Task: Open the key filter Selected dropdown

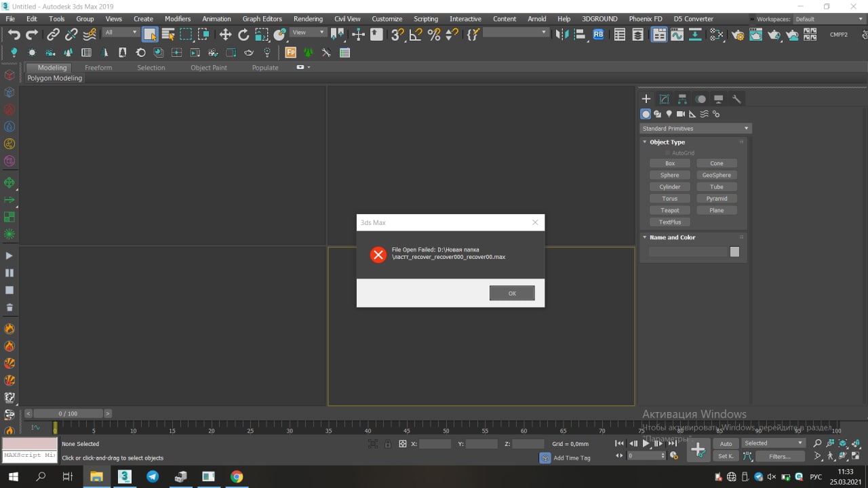Action: pyautogui.click(x=772, y=443)
